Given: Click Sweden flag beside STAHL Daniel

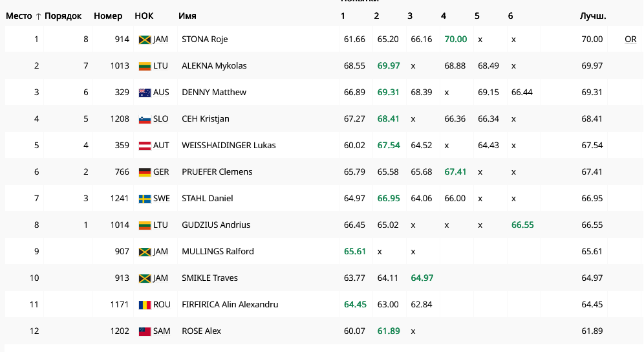Looking at the screenshot, I should [x=144, y=199].
